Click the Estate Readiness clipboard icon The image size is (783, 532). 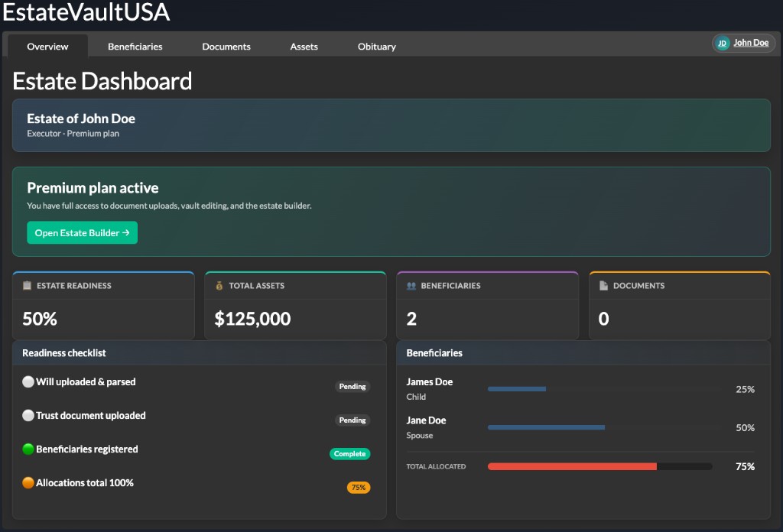27,285
